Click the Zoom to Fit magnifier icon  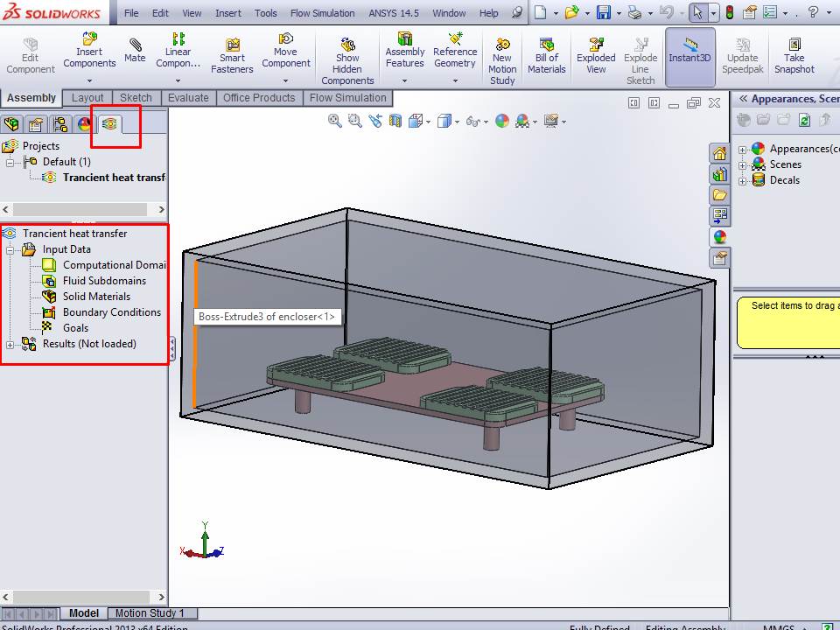point(335,121)
